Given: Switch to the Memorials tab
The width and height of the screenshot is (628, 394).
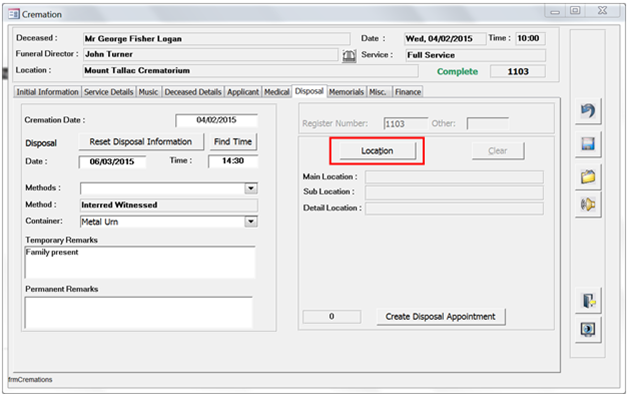Looking at the screenshot, I should 346,92.
